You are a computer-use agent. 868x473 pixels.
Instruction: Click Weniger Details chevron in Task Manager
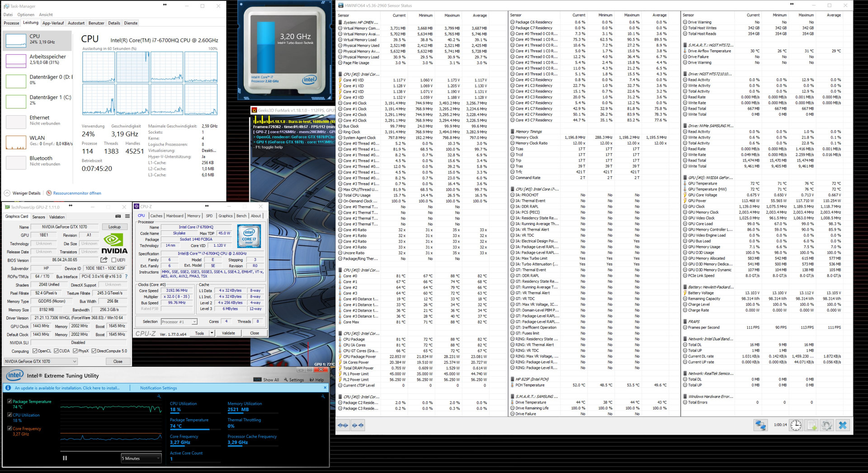[7, 193]
